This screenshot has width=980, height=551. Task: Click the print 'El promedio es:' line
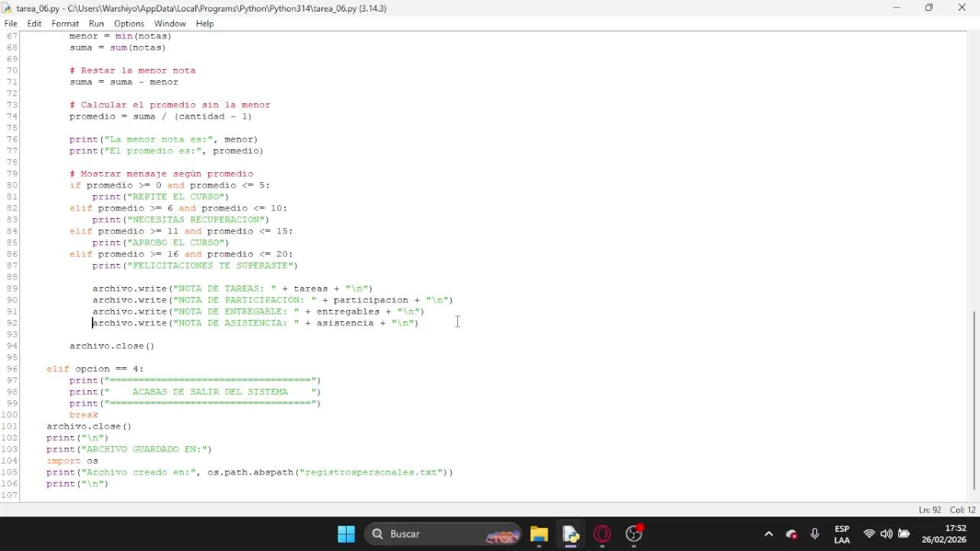tap(166, 151)
